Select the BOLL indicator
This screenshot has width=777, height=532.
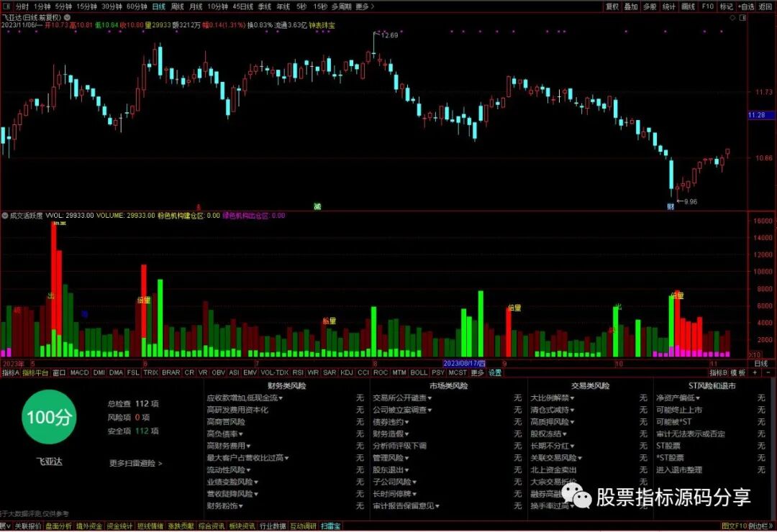419,372
